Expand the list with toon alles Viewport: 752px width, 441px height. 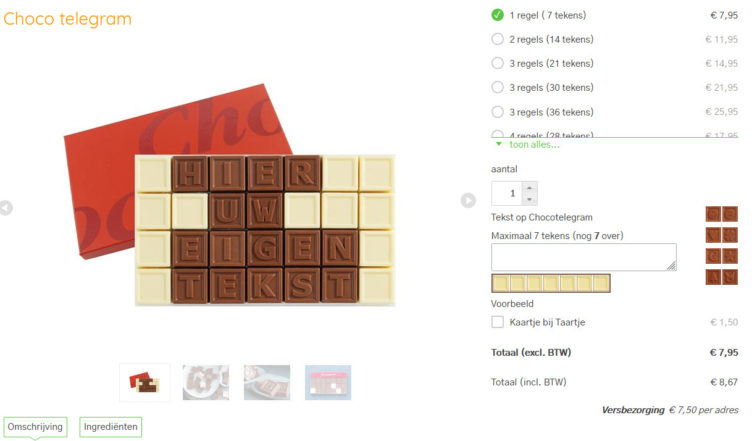tap(534, 145)
